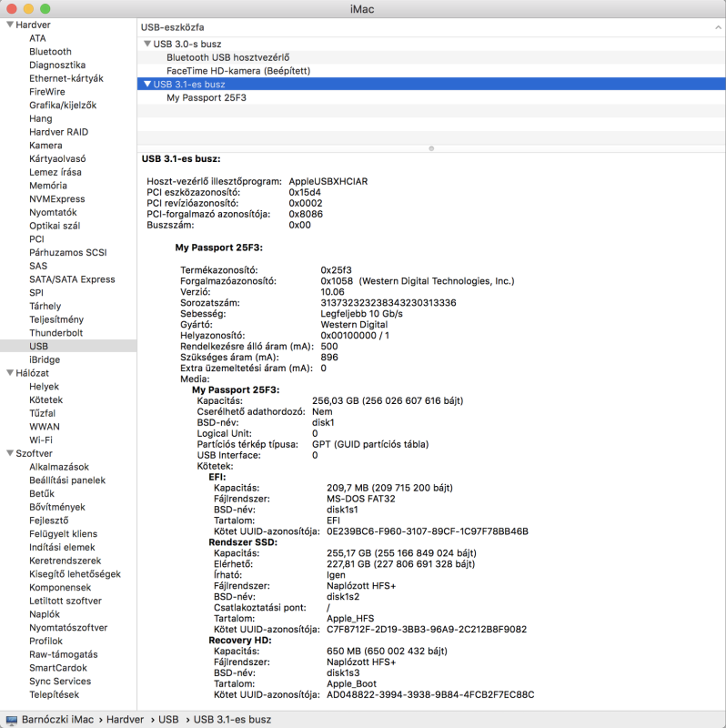Select Keretrendszerek in the sidebar

pyautogui.click(x=65, y=561)
